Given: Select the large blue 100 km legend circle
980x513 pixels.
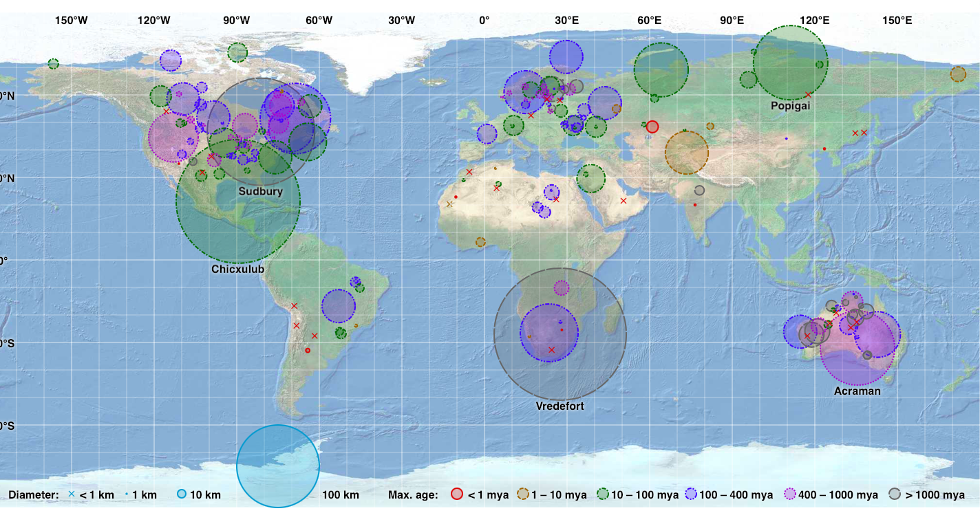Looking at the screenshot, I should pyautogui.click(x=278, y=466).
